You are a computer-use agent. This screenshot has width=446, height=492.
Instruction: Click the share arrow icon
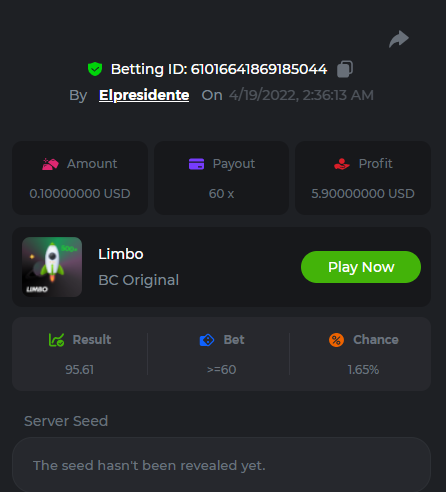coord(399,39)
